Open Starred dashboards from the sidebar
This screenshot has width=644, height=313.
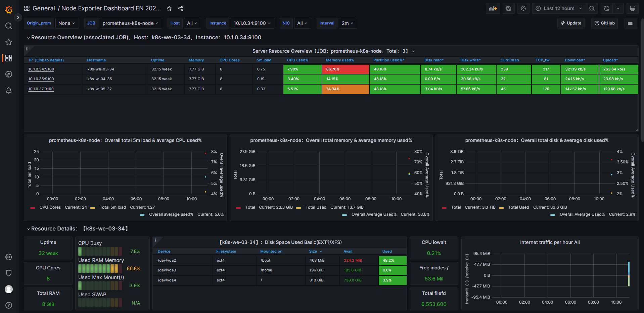click(9, 42)
